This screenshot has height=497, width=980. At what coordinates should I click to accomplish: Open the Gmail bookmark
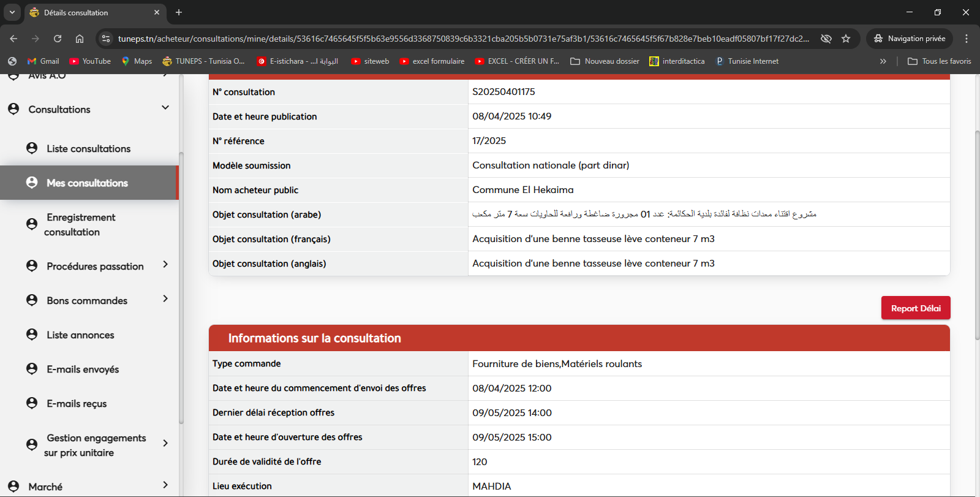pyautogui.click(x=43, y=61)
